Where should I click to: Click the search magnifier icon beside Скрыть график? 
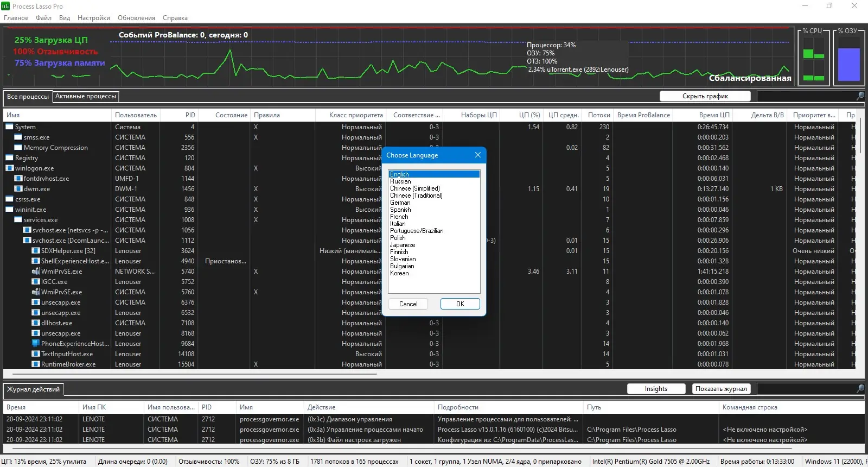860,96
